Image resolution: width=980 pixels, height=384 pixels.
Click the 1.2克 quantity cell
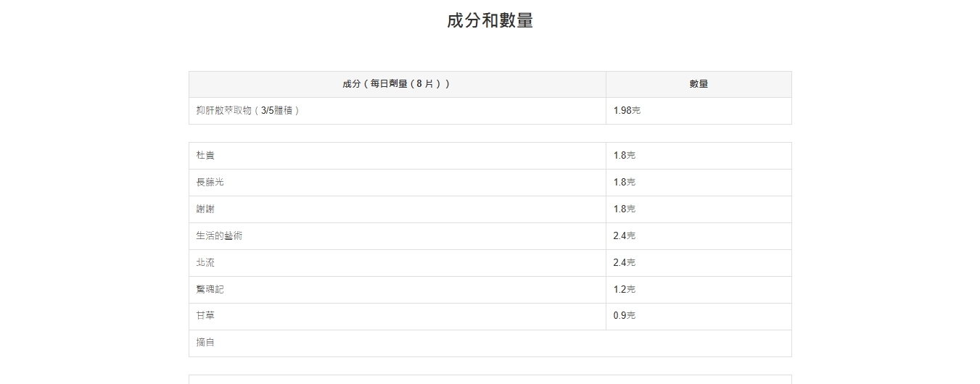[x=625, y=290]
